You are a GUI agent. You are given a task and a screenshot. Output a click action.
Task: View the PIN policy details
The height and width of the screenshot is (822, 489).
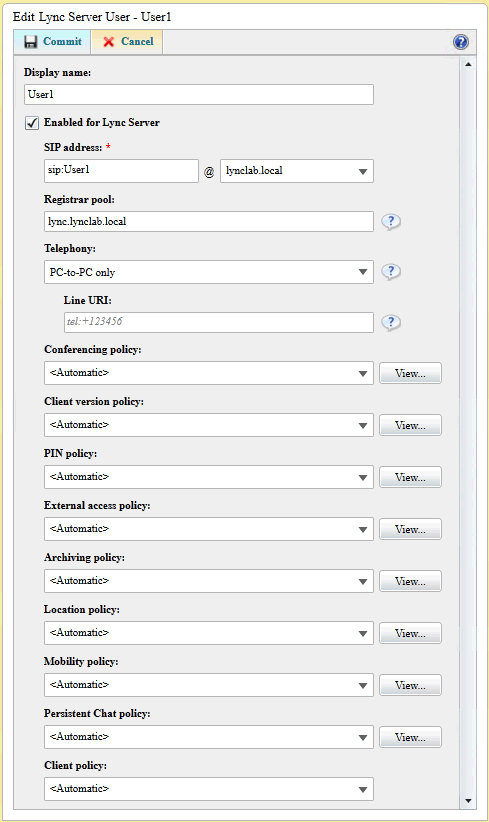pos(410,477)
